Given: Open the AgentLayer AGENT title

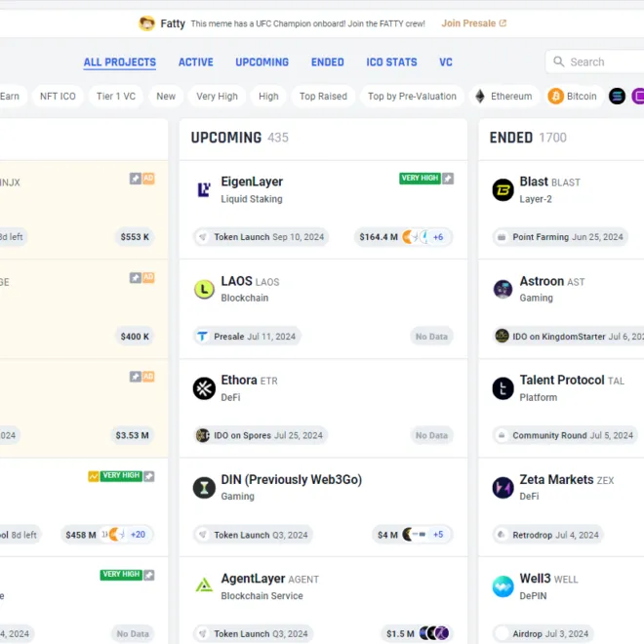Looking at the screenshot, I should pyautogui.click(x=269, y=579).
